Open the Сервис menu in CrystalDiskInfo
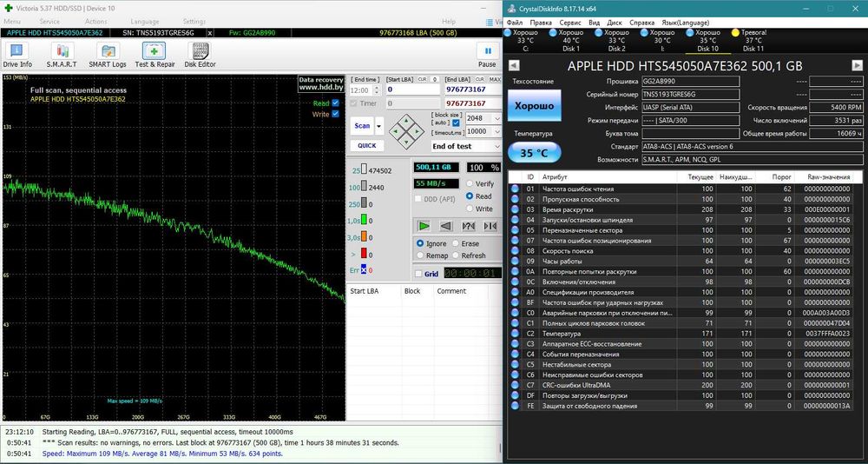868x464 pixels. point(570,22)
